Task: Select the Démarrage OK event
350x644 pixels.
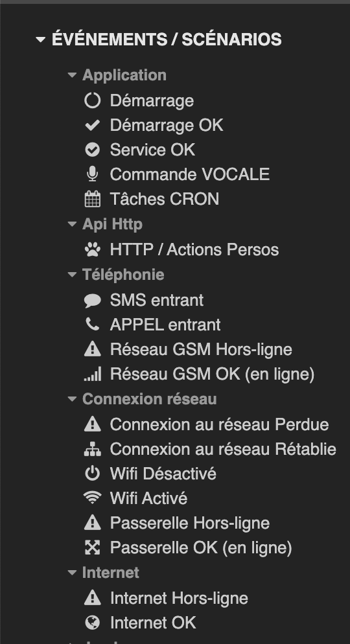Action: 167,125
